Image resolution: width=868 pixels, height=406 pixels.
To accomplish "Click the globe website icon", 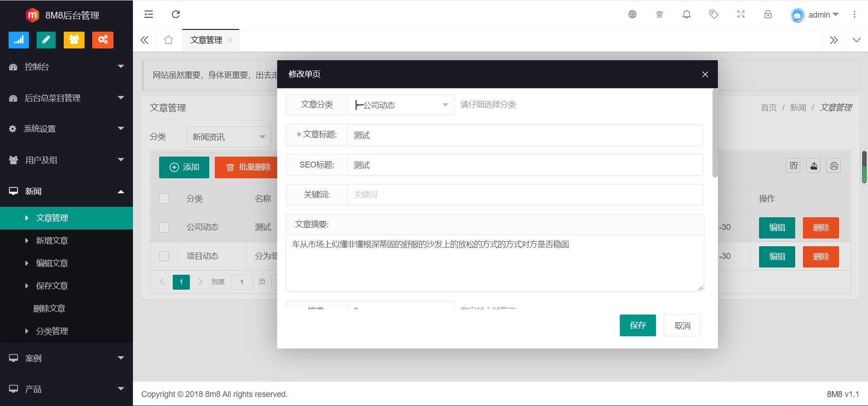I will pyautogui.click(x=632, y=14).
